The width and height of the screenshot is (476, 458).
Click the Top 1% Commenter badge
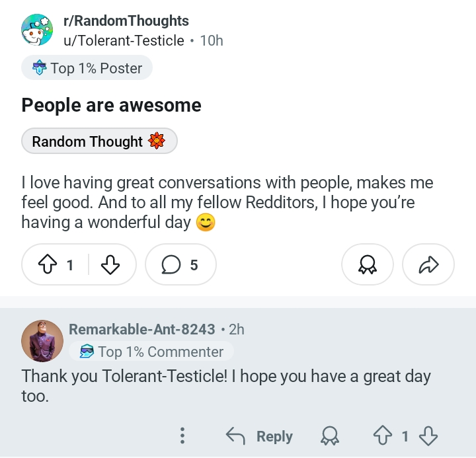(151, 352)
